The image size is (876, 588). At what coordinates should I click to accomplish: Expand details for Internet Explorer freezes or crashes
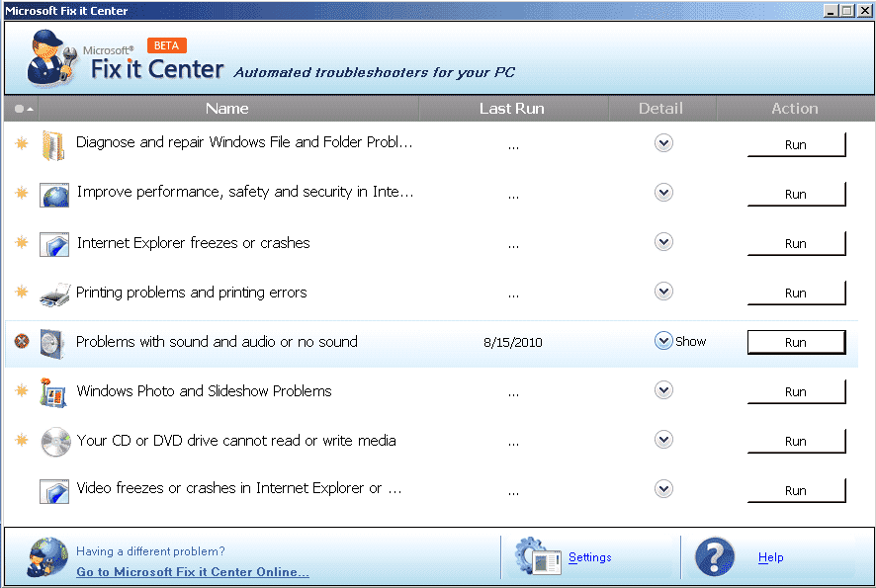(x=663, y=242)
